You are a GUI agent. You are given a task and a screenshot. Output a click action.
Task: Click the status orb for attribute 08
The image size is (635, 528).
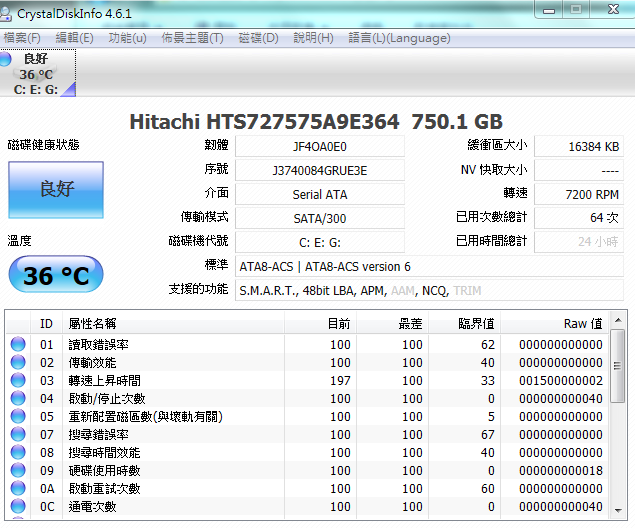coord(18,452)
